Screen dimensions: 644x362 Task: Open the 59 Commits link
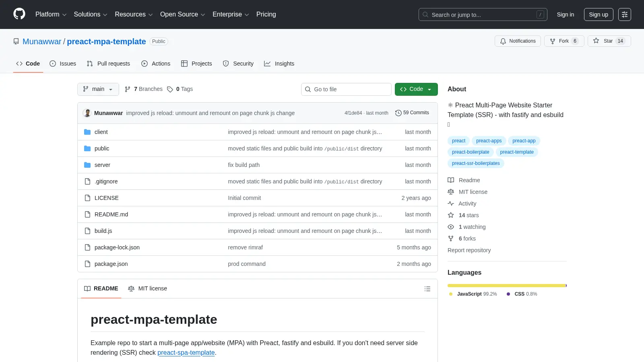(x=412, y=113)
